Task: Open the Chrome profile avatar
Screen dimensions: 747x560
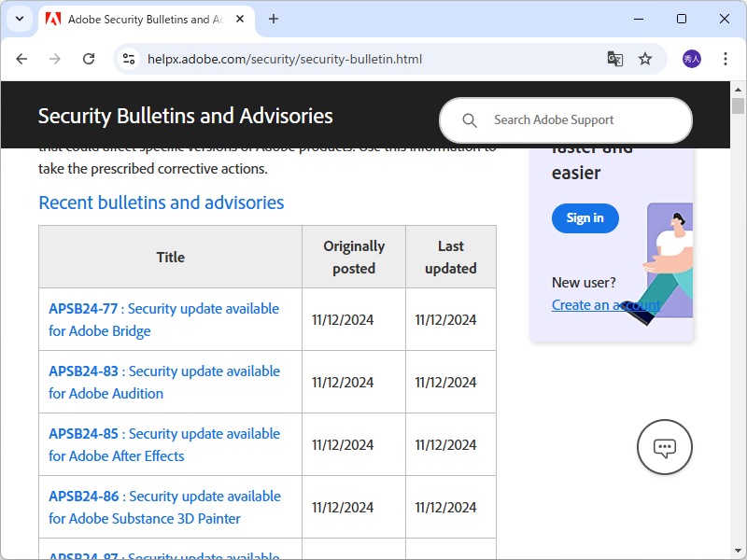Action: point(692,59)
